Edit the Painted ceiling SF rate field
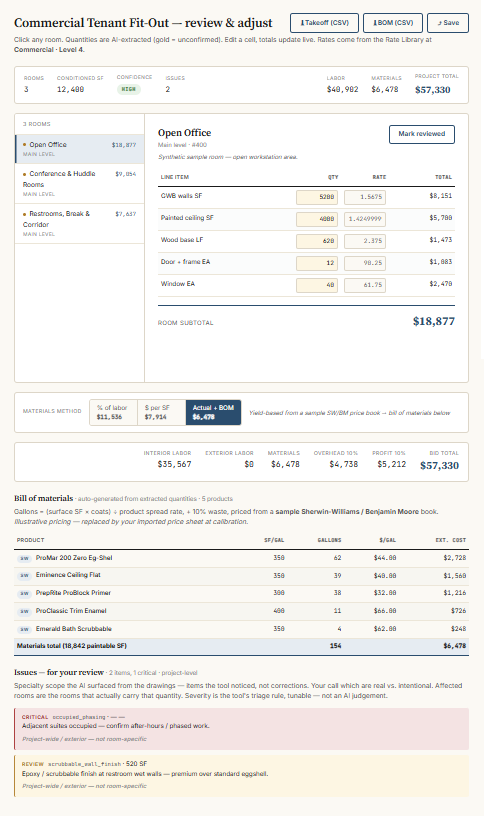The height and width of the screenshot is (816, 484). point(365,219)
